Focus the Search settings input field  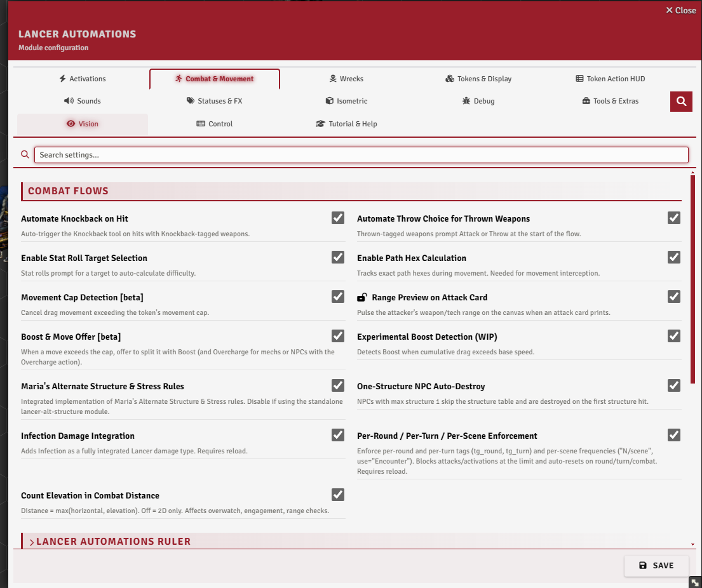tap(361, 155)
